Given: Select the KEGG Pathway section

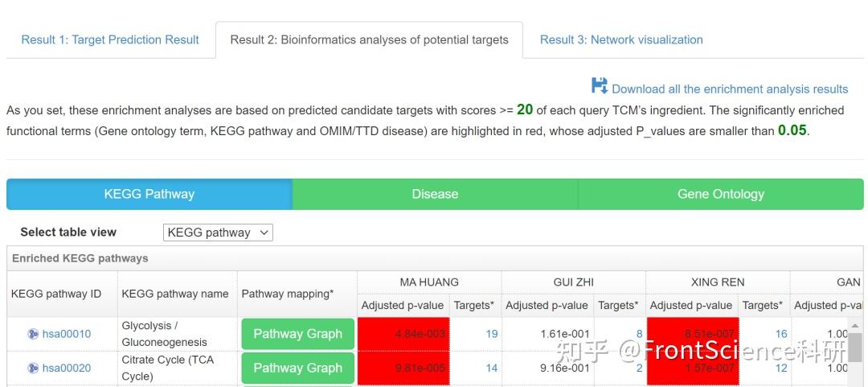Looking at the screenshot, I should pos(149,194).
